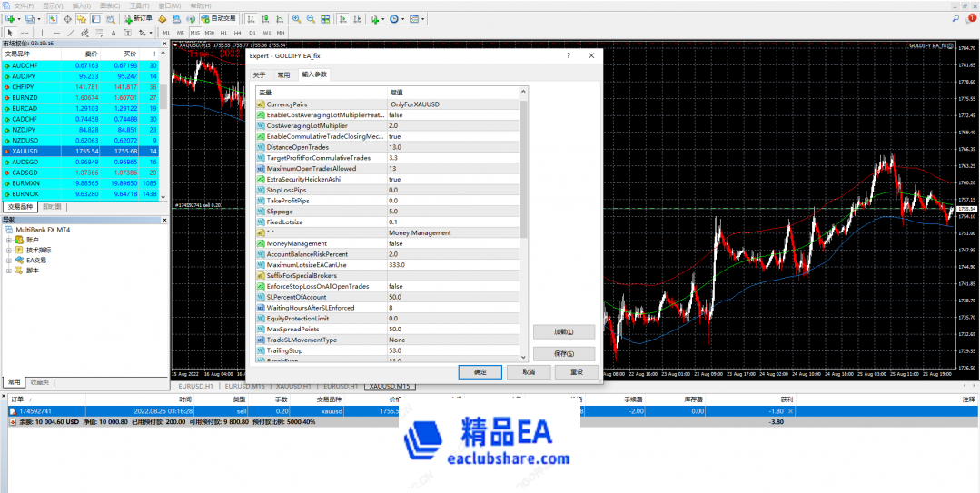The height and width of the screenshot is (493, 980).
Task: Open the indicators list dropdown arrow
Action: tap(383, 19)
